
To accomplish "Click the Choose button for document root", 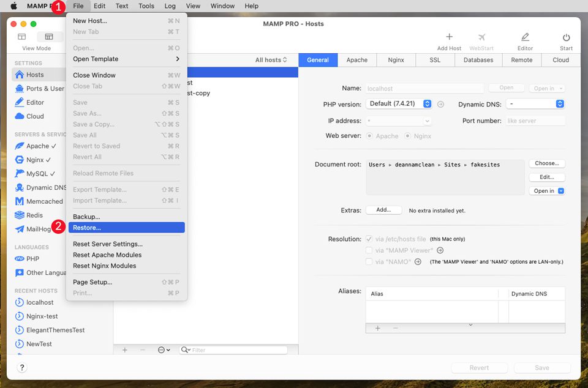I will pos(546,163).
